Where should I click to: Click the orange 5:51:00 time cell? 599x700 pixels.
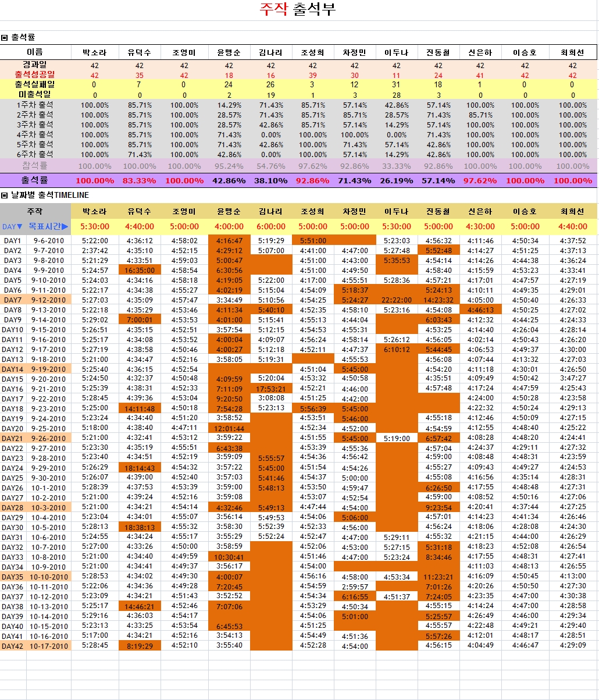coord(313,240)
